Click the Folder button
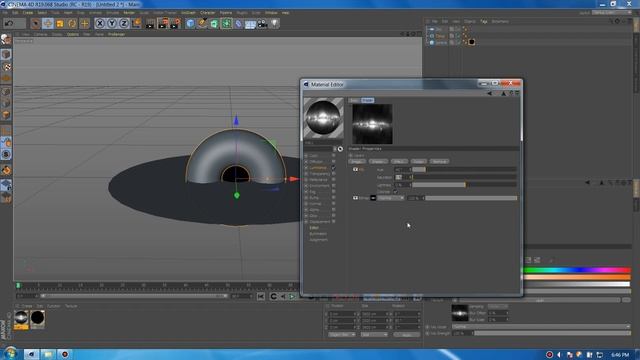Screen dimensions: 640x360 (418, 162)
